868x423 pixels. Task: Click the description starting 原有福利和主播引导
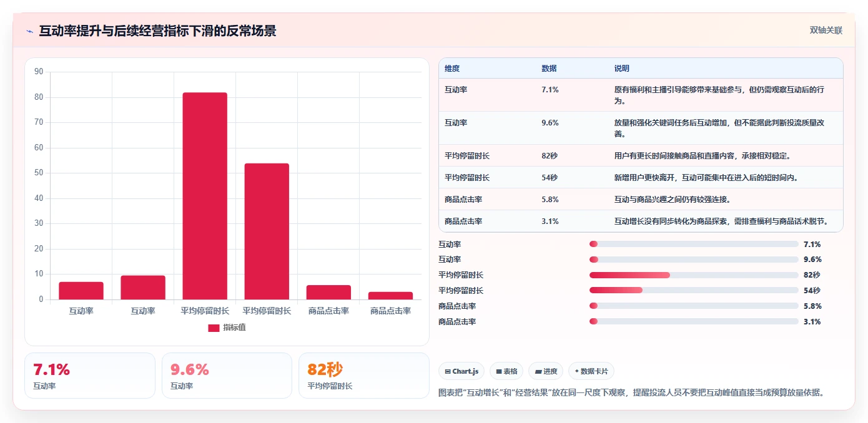[719, 95]
